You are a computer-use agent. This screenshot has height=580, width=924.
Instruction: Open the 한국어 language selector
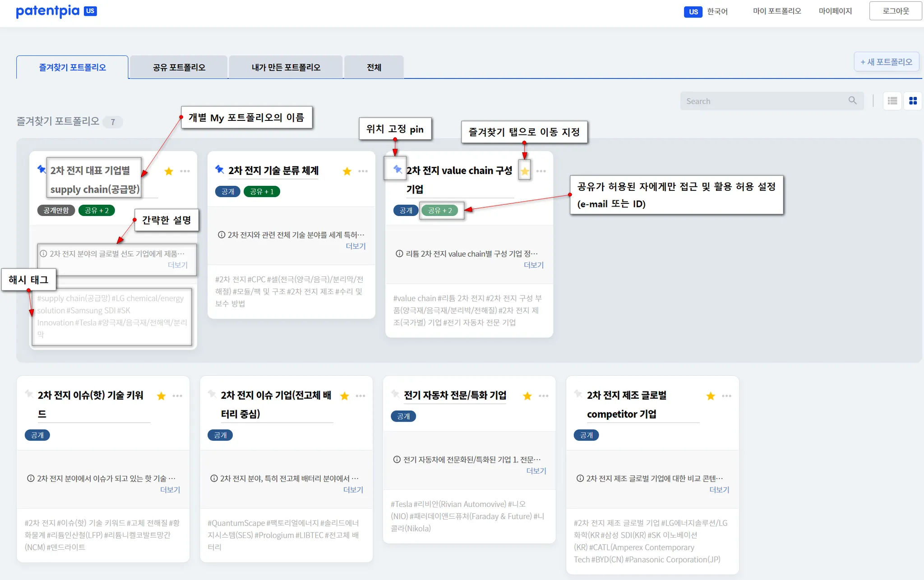point(717,12)
